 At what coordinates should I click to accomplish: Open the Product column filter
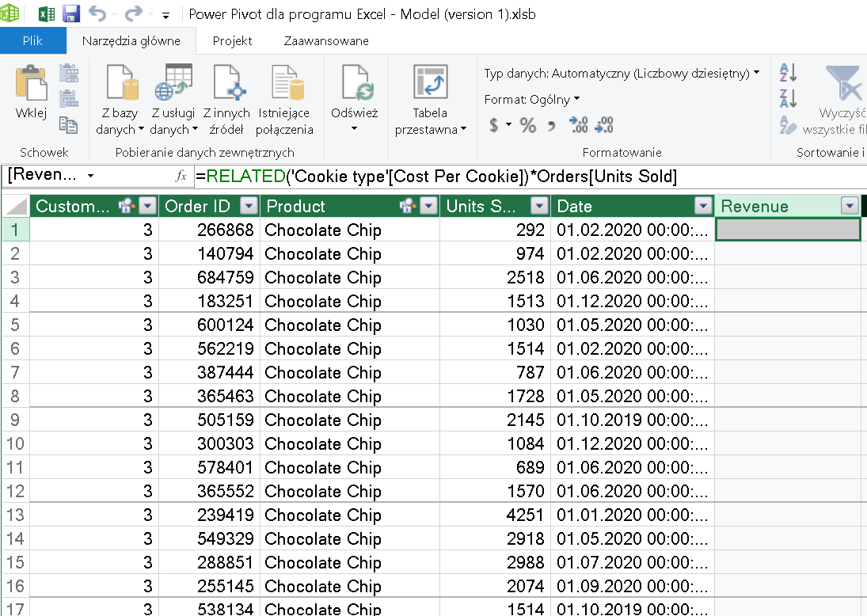(428, 206)
